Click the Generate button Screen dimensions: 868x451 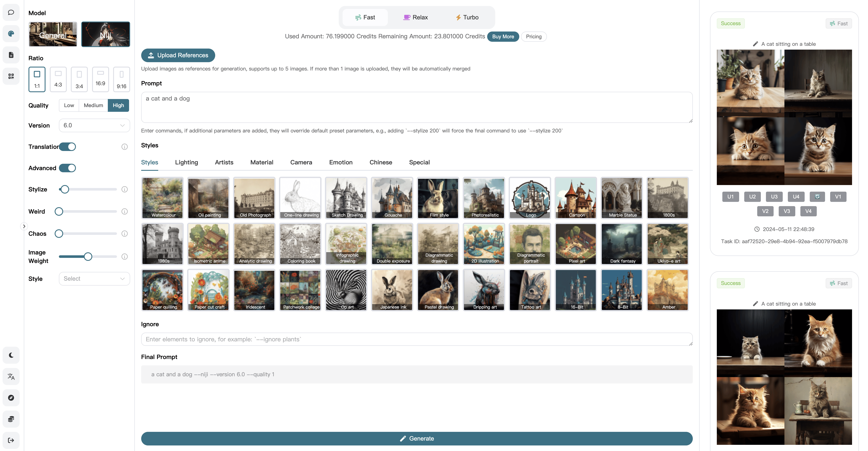click(x=417, y=438)
